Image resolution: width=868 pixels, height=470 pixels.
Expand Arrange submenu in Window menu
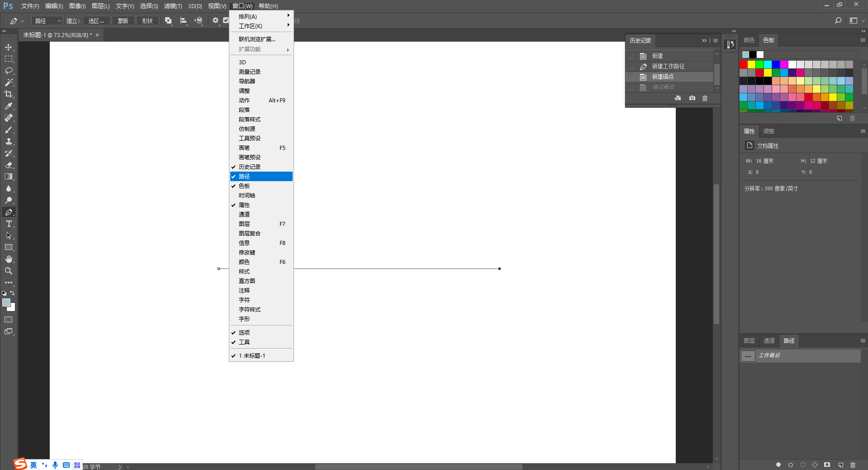pyautogui.click(x=261, y=16)
